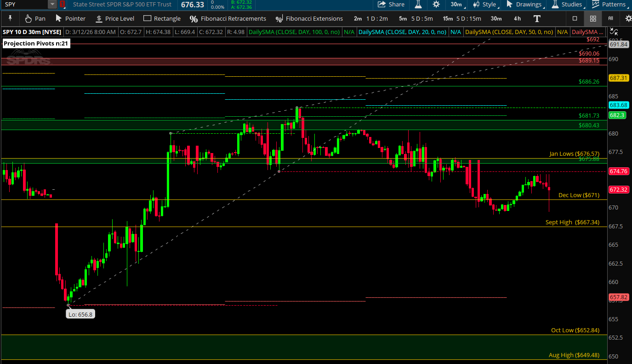Open the 30m aggregation dropdown in the top bar
Viewport: 632px width, 364px height.
tap(457, 5)
